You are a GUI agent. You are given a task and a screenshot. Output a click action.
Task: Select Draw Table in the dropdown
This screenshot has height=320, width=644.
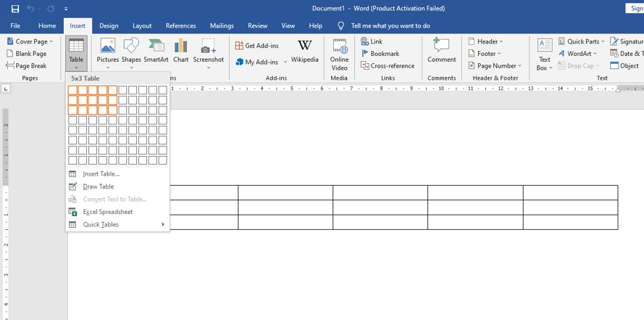tap(118, 186)
